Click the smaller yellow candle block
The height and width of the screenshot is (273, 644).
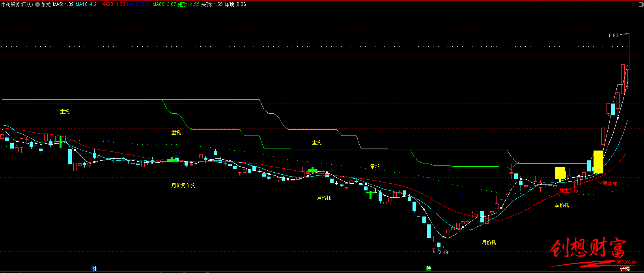[560, 173]
